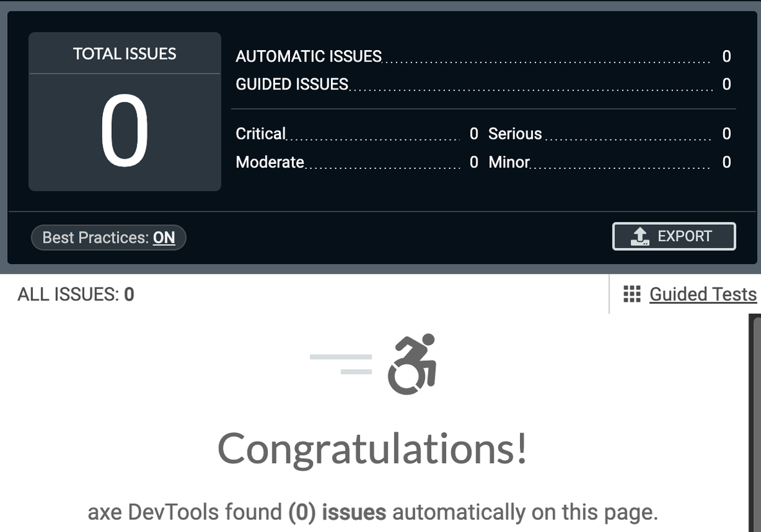This screenshot has width=761, height=532.
Task: Click the scrollbar on the right edge
Action: click(x=757, y=418)
